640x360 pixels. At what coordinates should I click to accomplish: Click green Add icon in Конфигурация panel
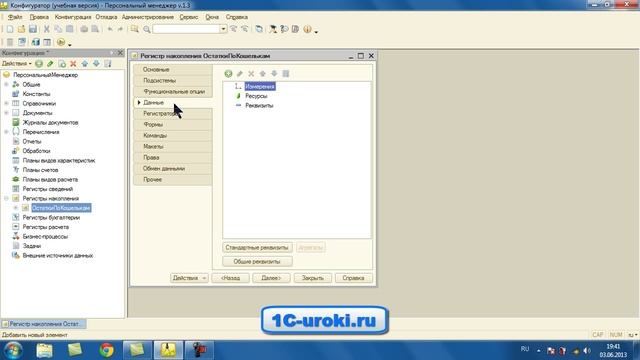tap(39, 64)
